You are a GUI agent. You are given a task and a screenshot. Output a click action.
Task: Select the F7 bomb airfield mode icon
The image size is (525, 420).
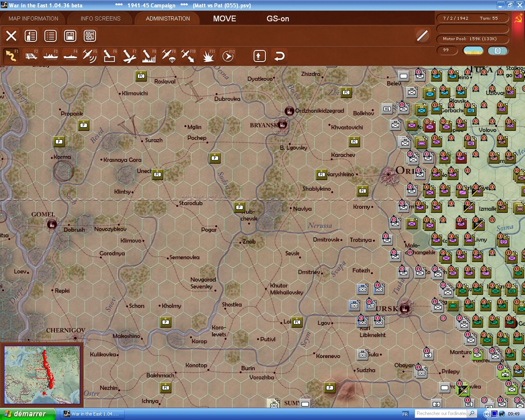coord(129,56)
